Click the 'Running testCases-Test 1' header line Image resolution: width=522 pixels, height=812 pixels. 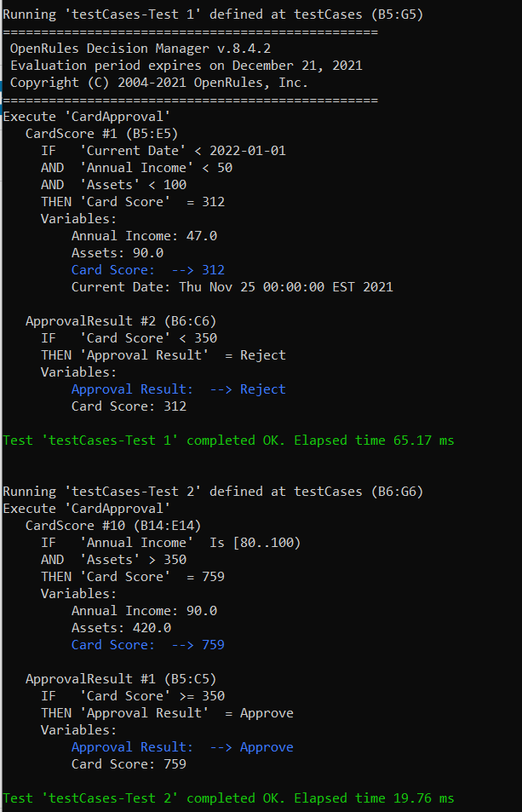tap(213, 14)
